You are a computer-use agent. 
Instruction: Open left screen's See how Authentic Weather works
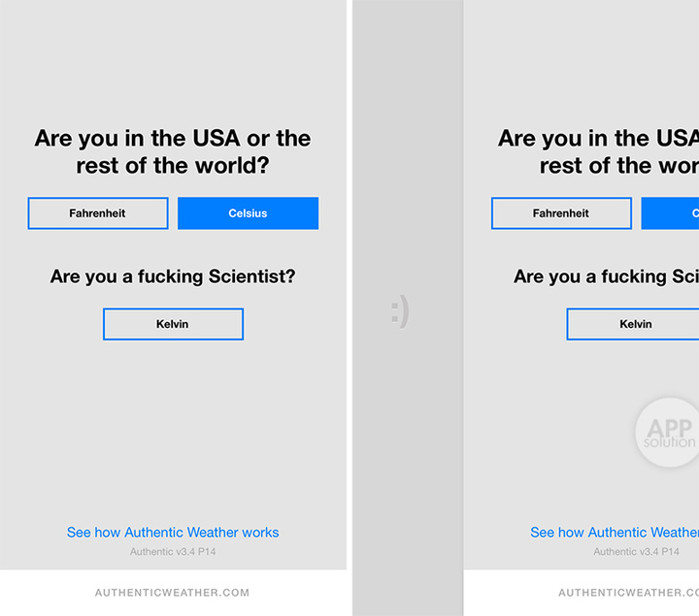173,533
